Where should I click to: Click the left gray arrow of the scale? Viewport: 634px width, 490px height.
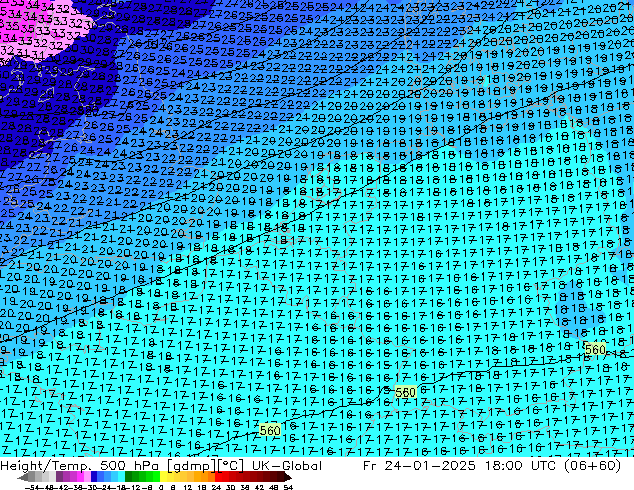23,478
